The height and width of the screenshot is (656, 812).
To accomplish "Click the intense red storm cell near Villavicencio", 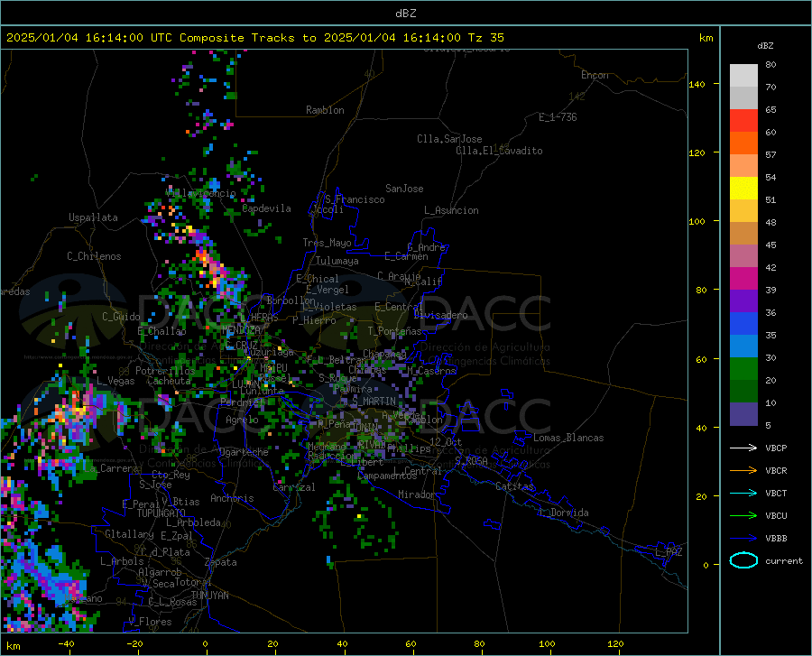I will pos(201,255).
